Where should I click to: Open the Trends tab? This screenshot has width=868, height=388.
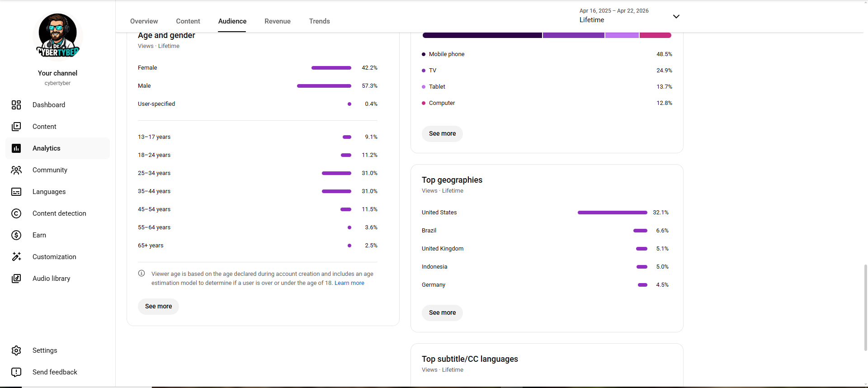click(319, 21)
